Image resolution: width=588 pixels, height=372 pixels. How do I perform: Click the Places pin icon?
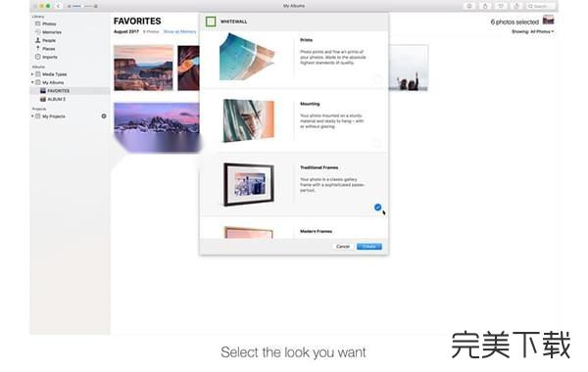[x=37, y=48]
